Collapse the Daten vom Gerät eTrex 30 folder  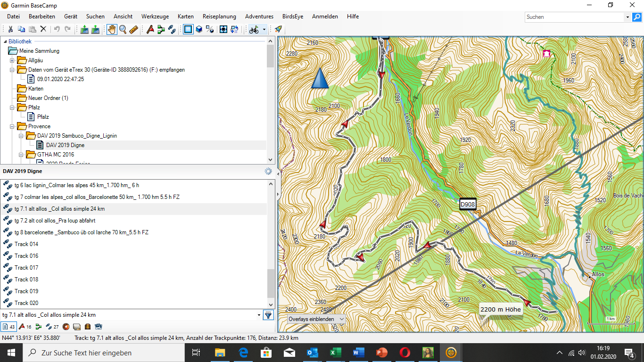tap(12, 70)
